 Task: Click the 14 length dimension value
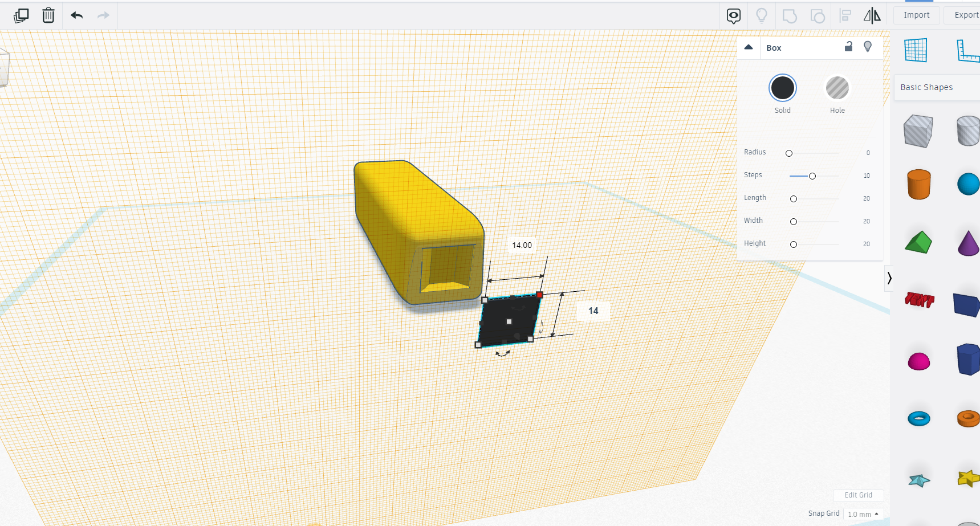tap(593, 311)
